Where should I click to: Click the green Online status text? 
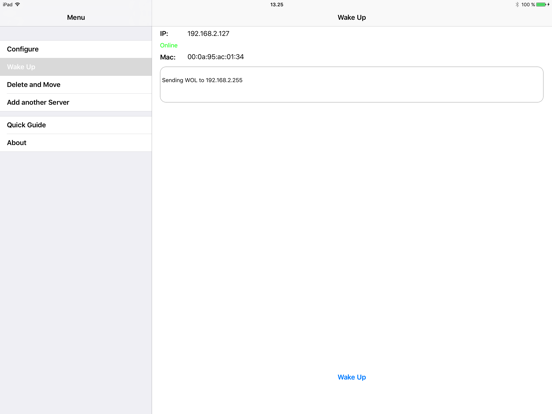tap(169, 45)
